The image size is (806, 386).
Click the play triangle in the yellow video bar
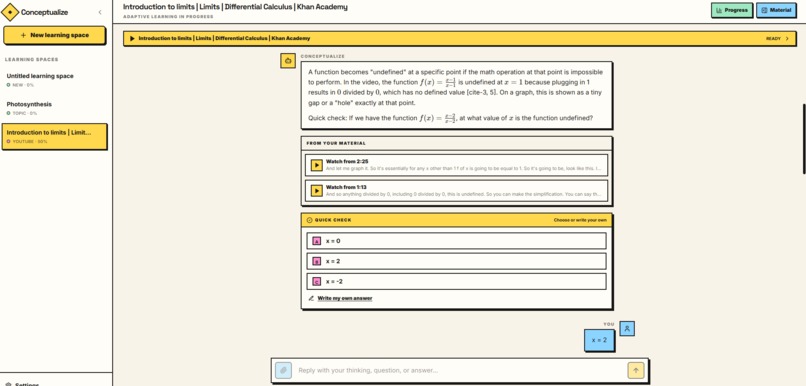(132, 39)
